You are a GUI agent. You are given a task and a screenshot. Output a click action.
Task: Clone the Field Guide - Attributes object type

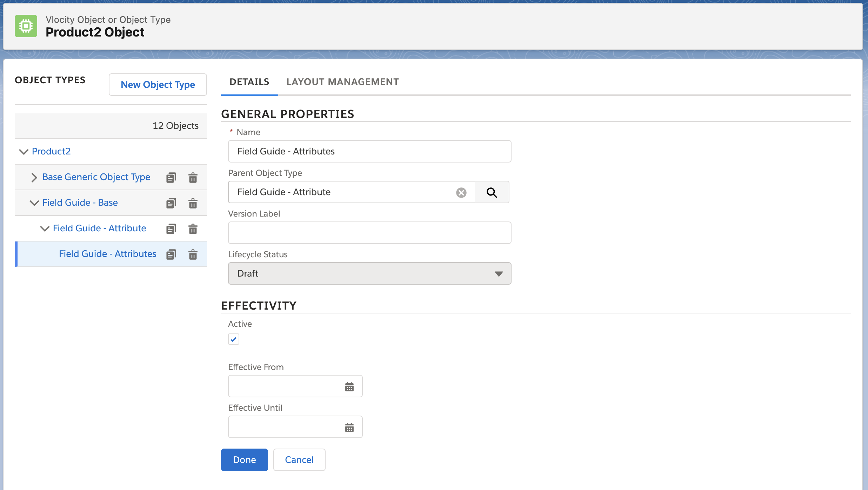(171, 254)
